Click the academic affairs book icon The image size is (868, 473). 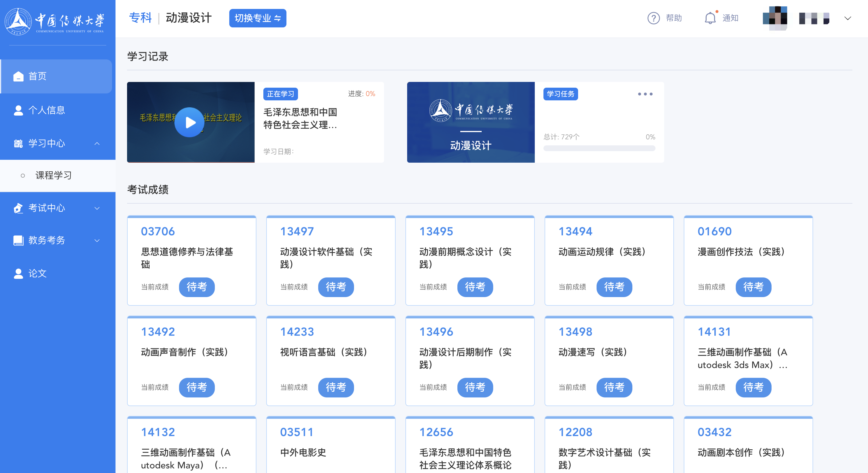[x=18, y=240]
